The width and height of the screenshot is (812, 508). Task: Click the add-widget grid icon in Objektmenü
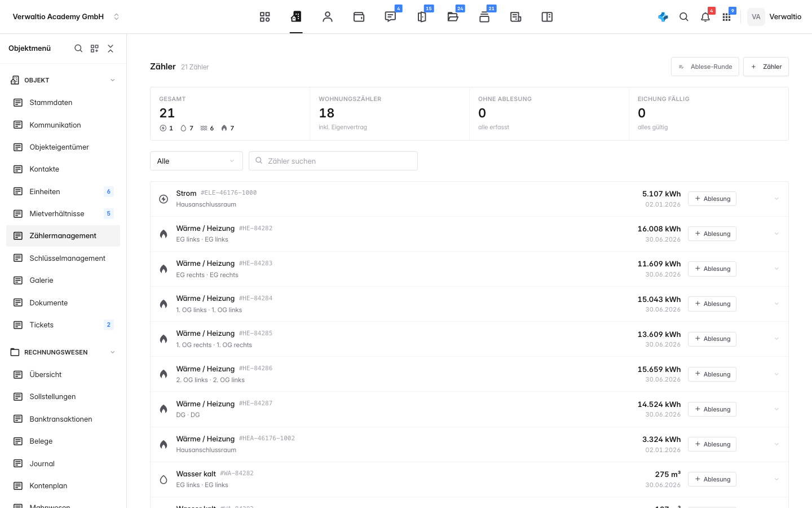(x=95, y=49)
